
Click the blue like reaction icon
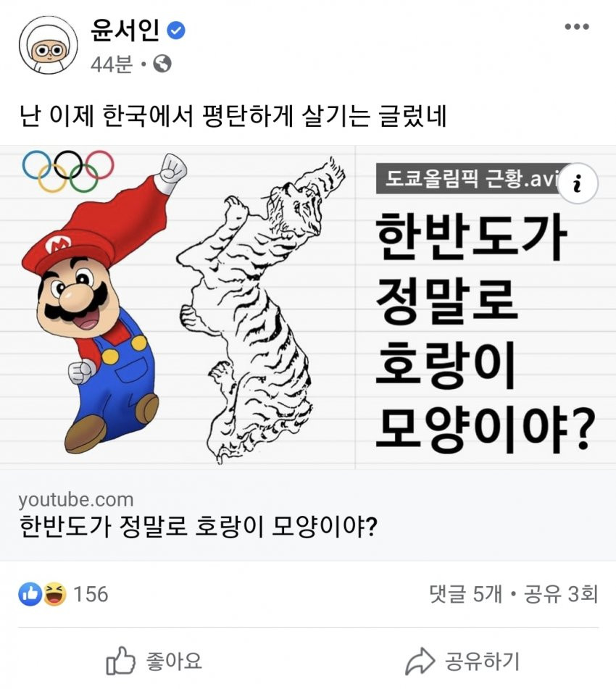30,594
